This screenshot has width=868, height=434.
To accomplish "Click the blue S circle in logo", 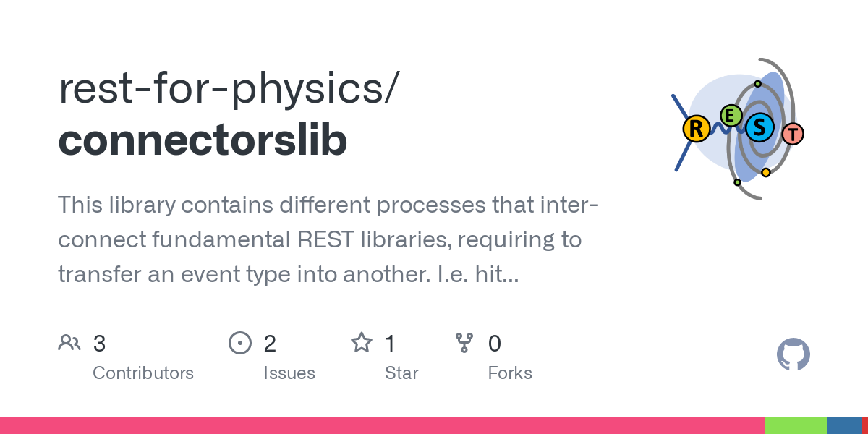I will coord(759,127).
